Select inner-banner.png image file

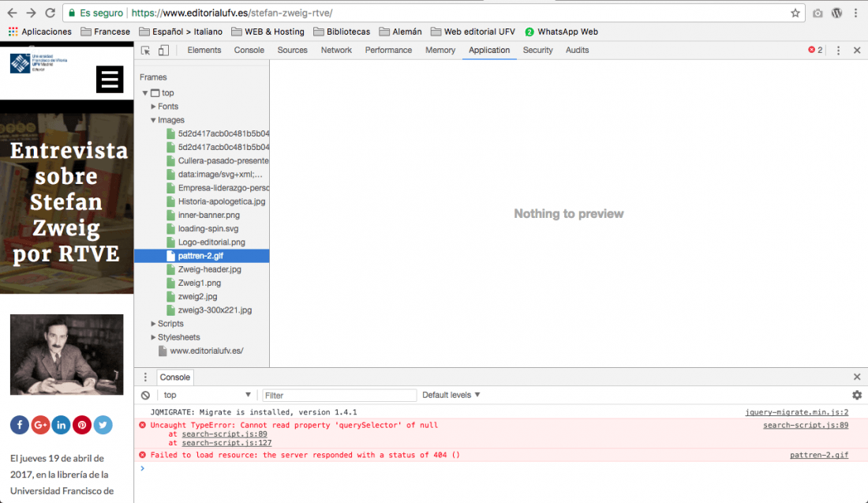[x=208, y=215]
